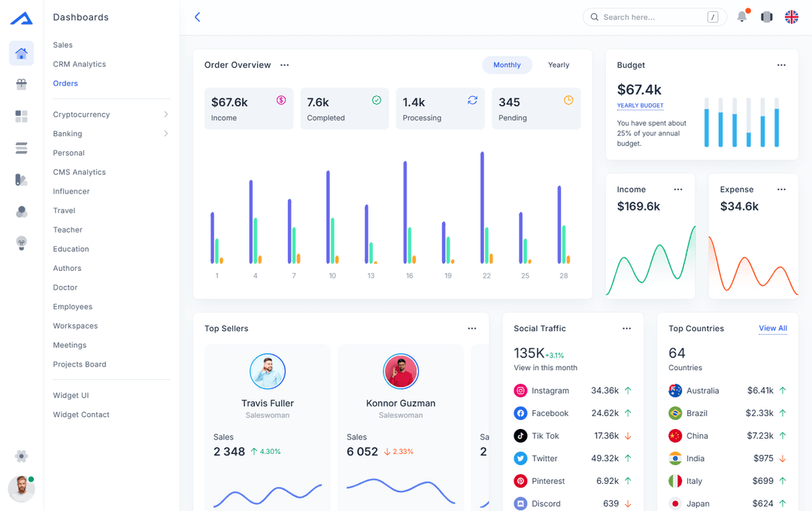
Task: Click the search input field
Action: [x=650, y=17]
